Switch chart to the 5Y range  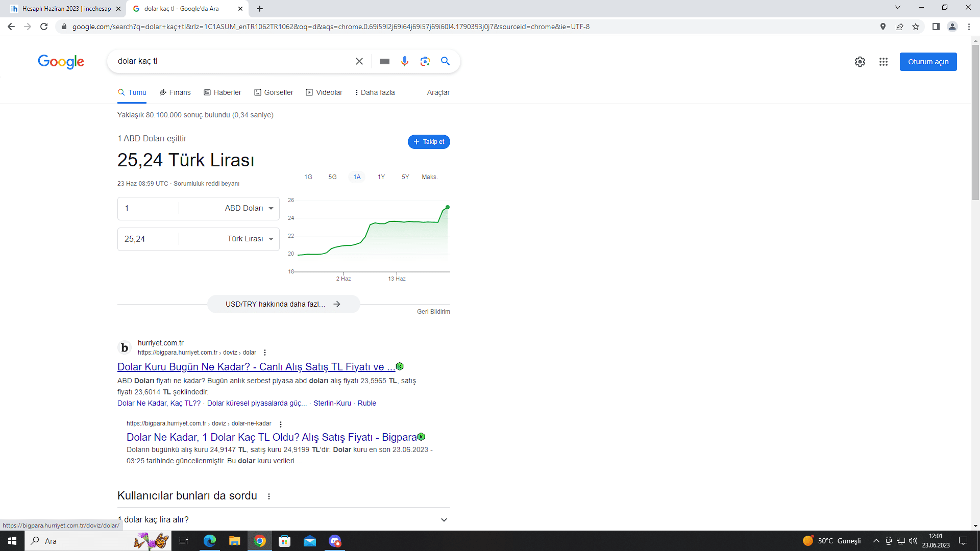coord(405,177)
